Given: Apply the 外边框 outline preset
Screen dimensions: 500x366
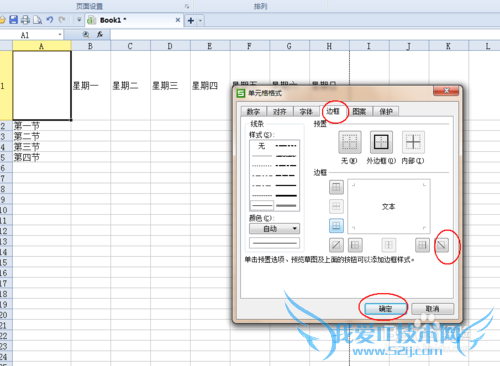Looking at the screenshot, I should coord(381,142).
